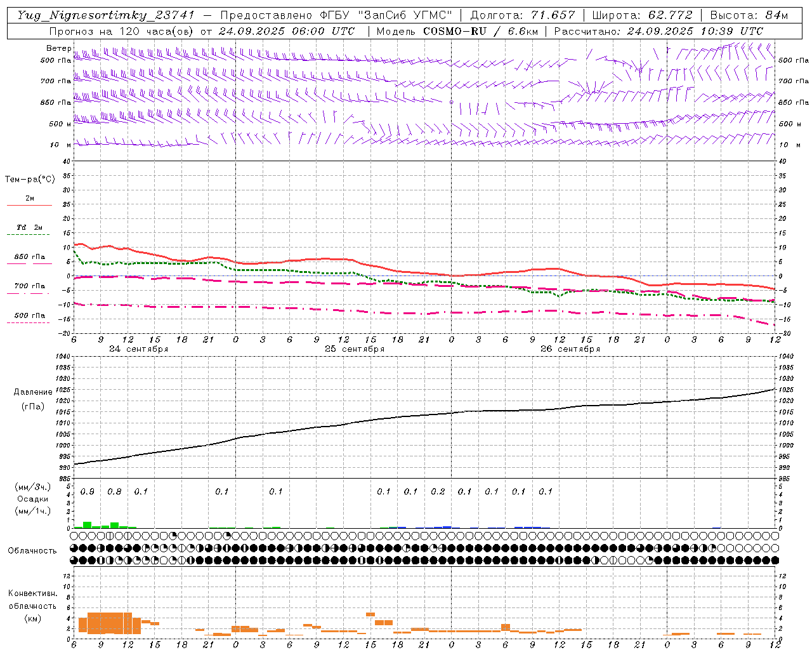
Task: Click the 0.2 precipitation value
Action: tap(438, 492)
